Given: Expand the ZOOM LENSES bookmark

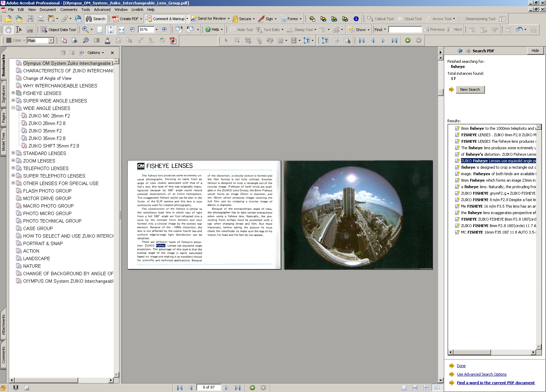Looking at the screenshot, I should point(13,160).
